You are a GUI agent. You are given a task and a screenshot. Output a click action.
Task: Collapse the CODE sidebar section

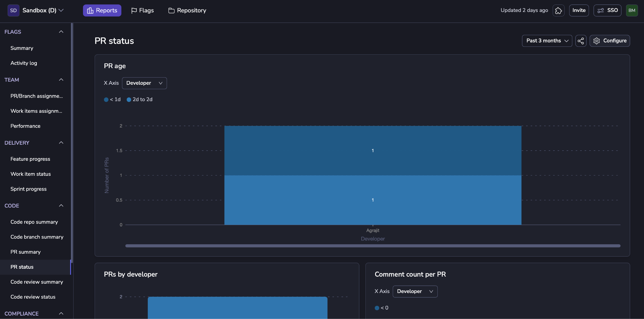click(x=61, y=206)
